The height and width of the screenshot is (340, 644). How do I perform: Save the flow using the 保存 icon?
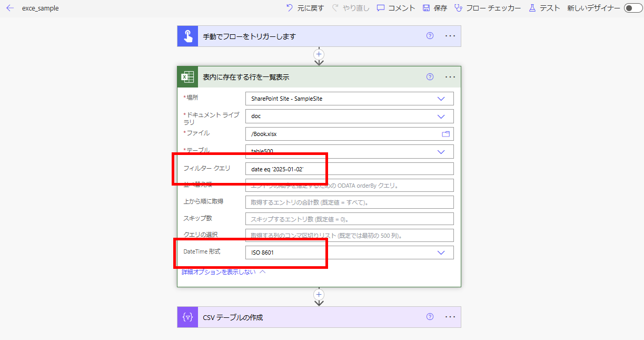click(x=427, y=8)
